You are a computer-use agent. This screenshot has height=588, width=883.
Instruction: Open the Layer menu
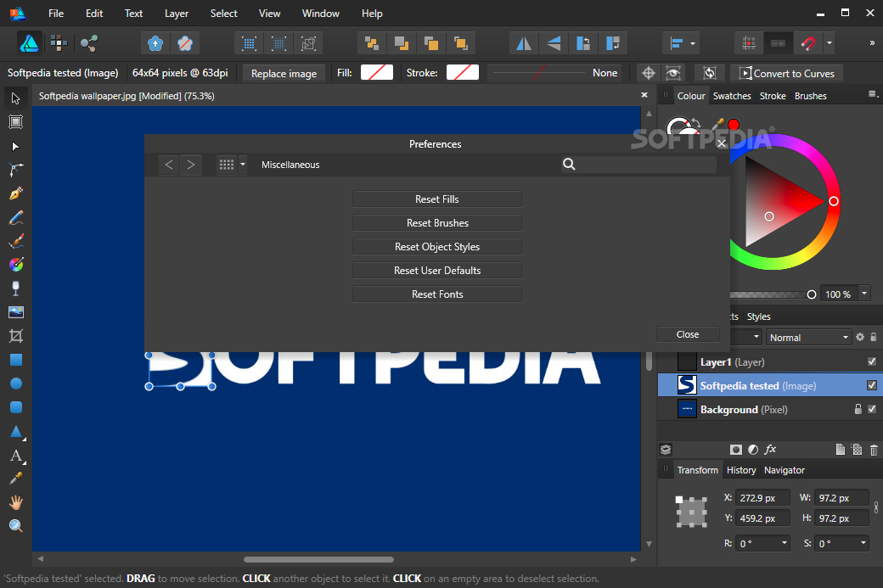coord(177,13)
